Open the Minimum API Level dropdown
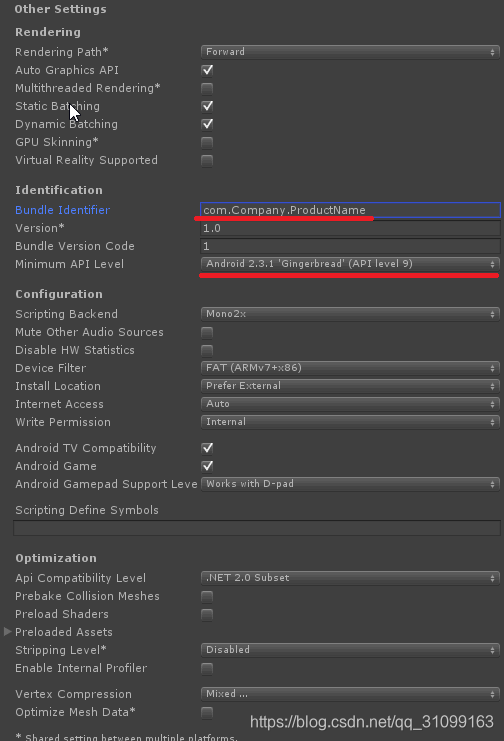This screenshot has height=741, width=504. (x=350, y=264)
